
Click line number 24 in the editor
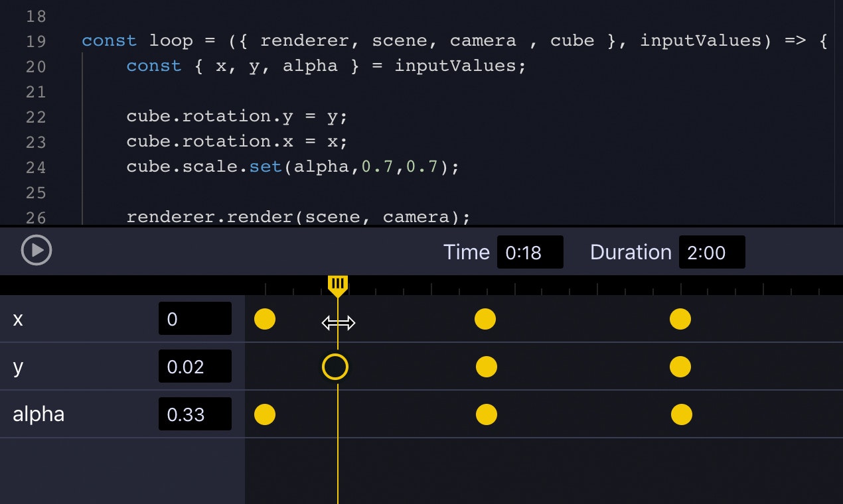tap(37, 166)
